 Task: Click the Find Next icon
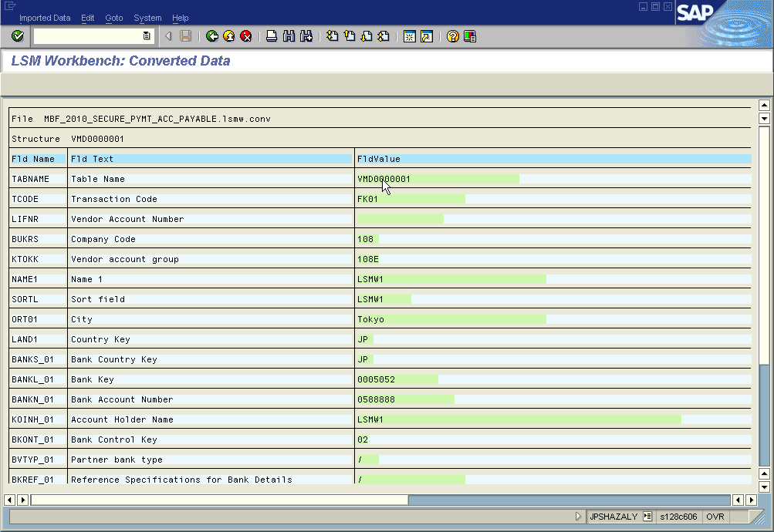click(306, 35)
